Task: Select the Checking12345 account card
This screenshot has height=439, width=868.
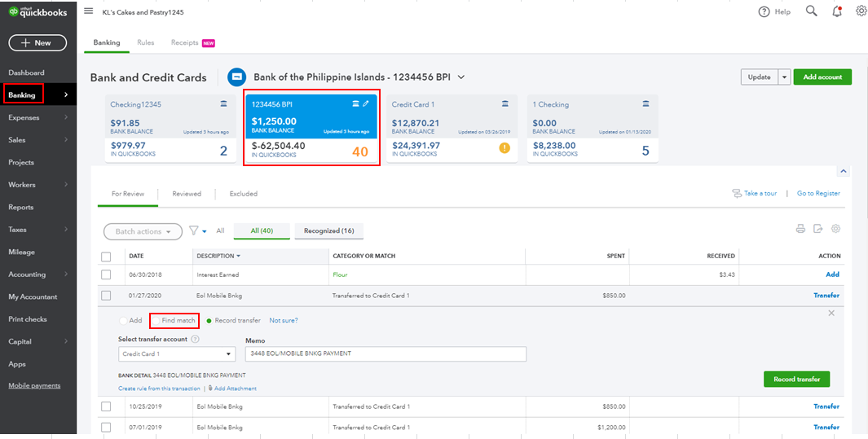Action: (x=170, y=128)
